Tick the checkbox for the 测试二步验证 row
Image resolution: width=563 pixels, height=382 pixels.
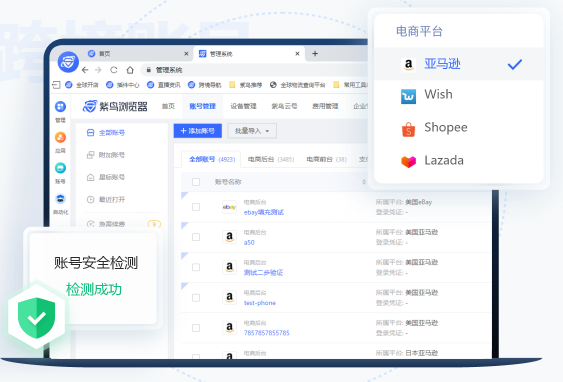click(x=196, y=267)
